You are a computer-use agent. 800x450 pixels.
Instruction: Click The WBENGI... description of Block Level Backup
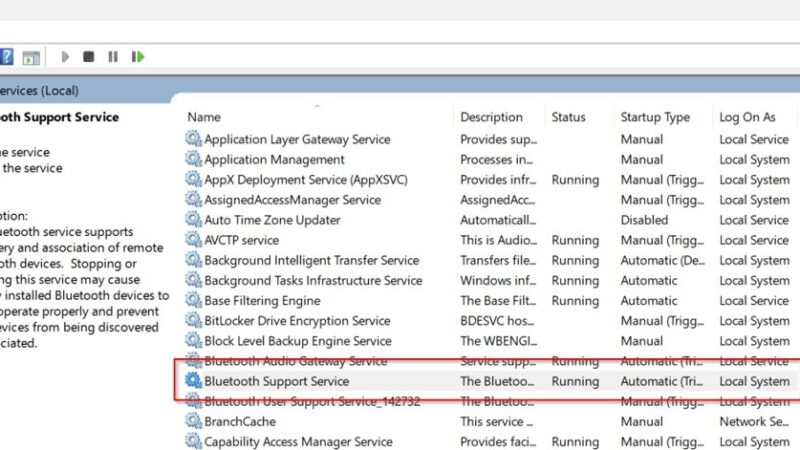coord(498,341)
